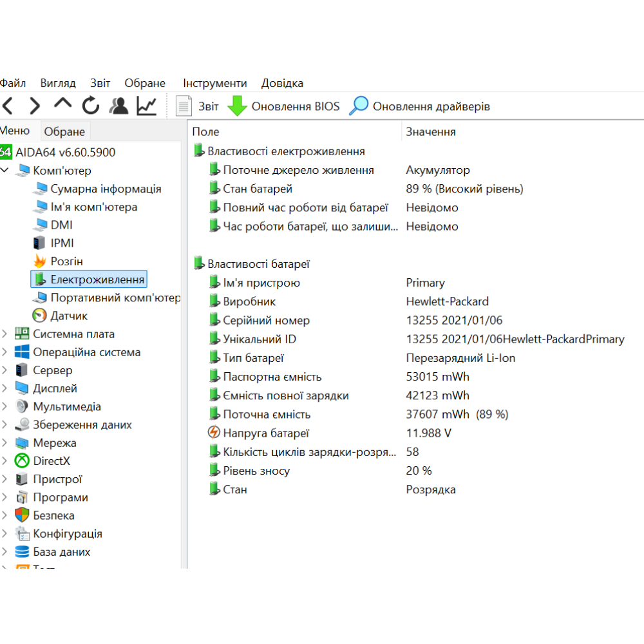Expand the Мультимедіа tree node
This screenshot has height=644, width=644.
tap(5, 407)
